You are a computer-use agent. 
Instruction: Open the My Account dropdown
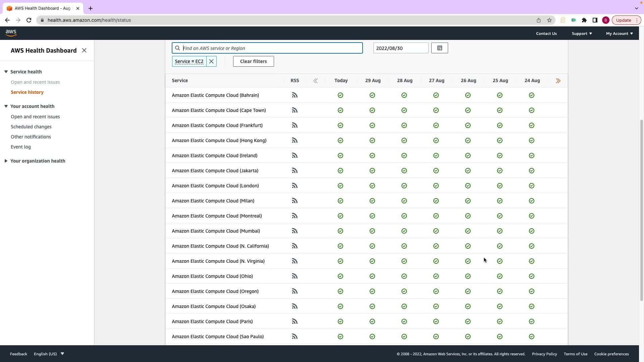[619, 34]
